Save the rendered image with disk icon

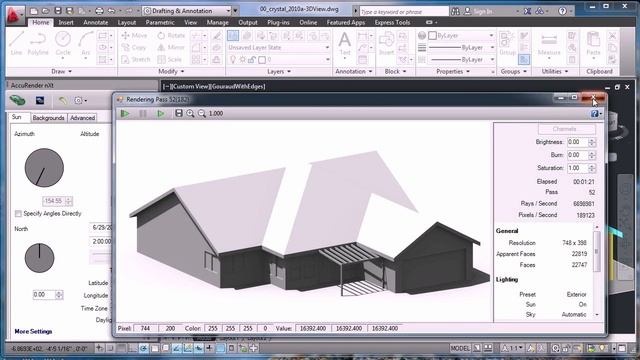179,113
